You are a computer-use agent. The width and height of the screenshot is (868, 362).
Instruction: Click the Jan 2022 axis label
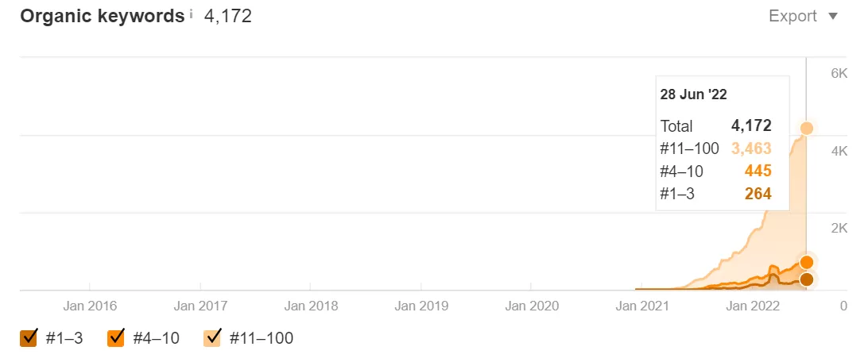click(x=752, y=306)
